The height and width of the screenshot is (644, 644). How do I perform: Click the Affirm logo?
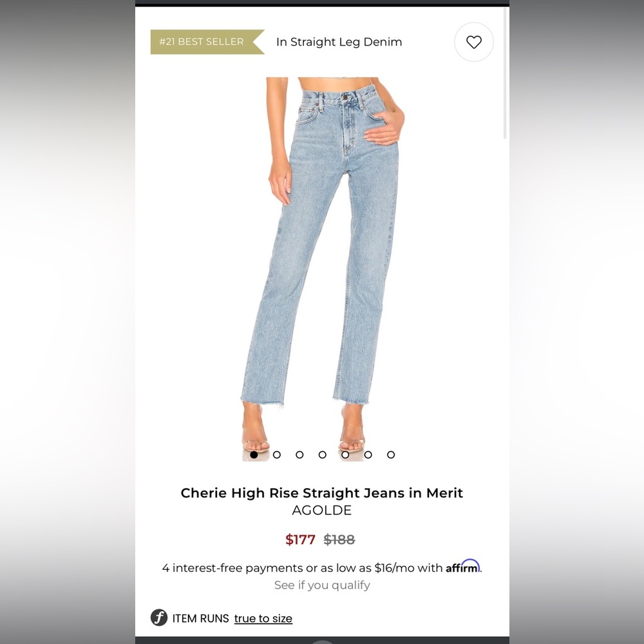tap(463, 566)
